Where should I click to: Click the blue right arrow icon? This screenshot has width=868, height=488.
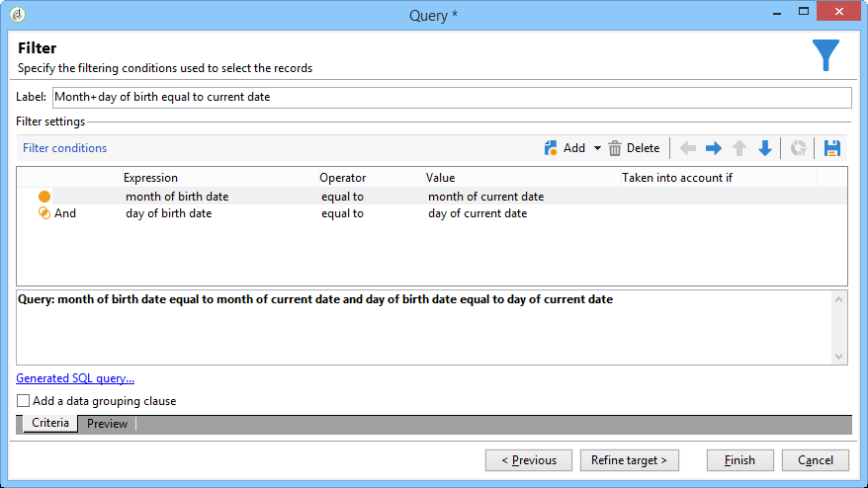click(x=714, y=148)
